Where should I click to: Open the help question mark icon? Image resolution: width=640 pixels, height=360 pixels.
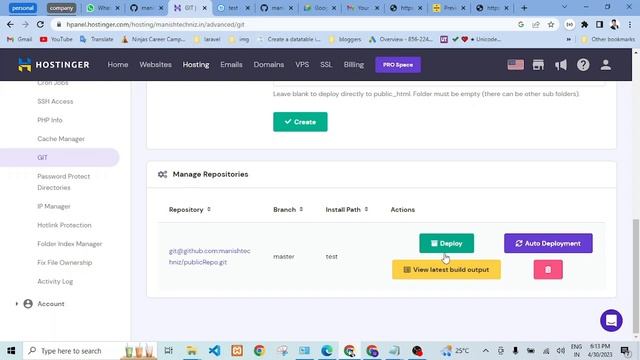[x=583, y=64]
